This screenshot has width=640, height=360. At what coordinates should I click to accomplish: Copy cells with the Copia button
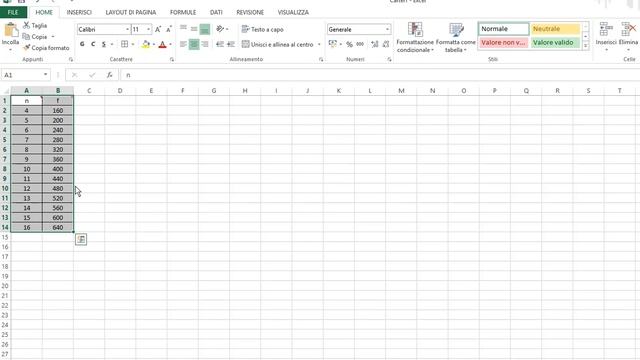(x=35, y=37)
